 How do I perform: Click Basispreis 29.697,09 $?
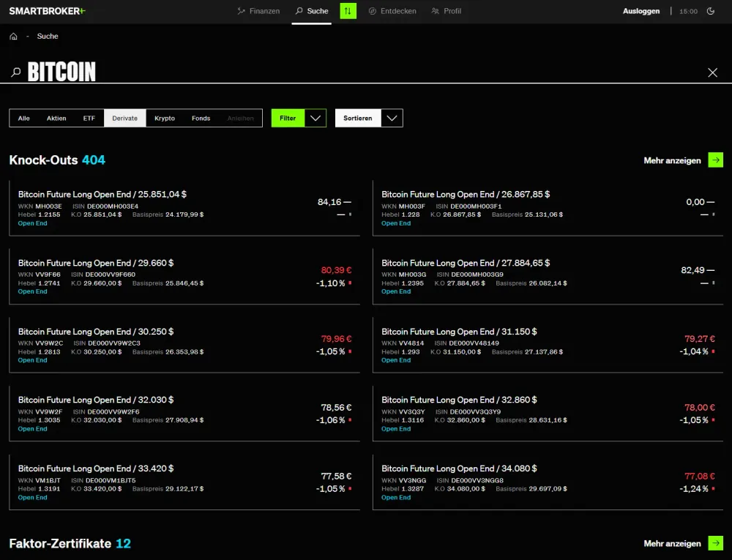(x=531, y=488)
